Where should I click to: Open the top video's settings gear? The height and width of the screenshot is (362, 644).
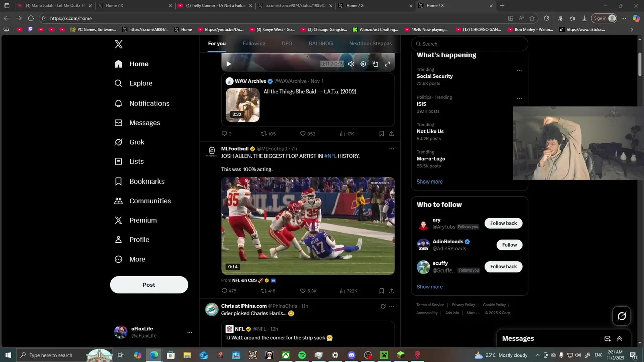click(363, 64)
